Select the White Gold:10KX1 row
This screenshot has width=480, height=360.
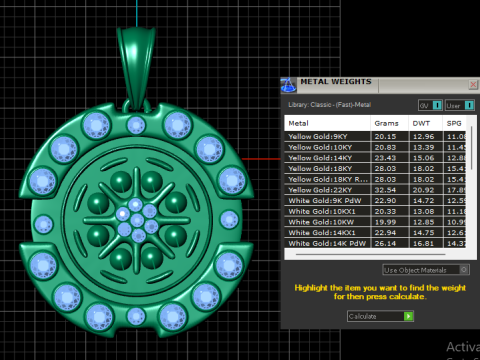coord(375,211)
